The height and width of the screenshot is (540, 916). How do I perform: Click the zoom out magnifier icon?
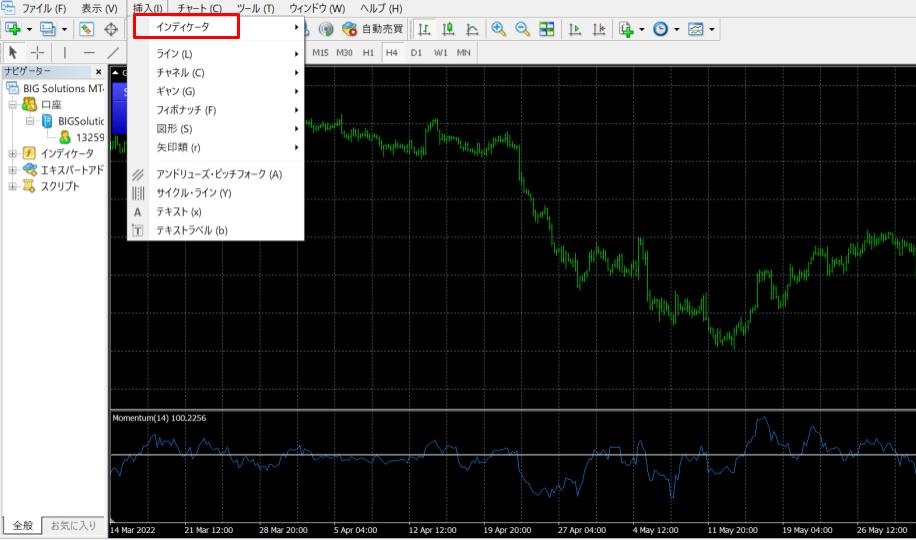521,29
